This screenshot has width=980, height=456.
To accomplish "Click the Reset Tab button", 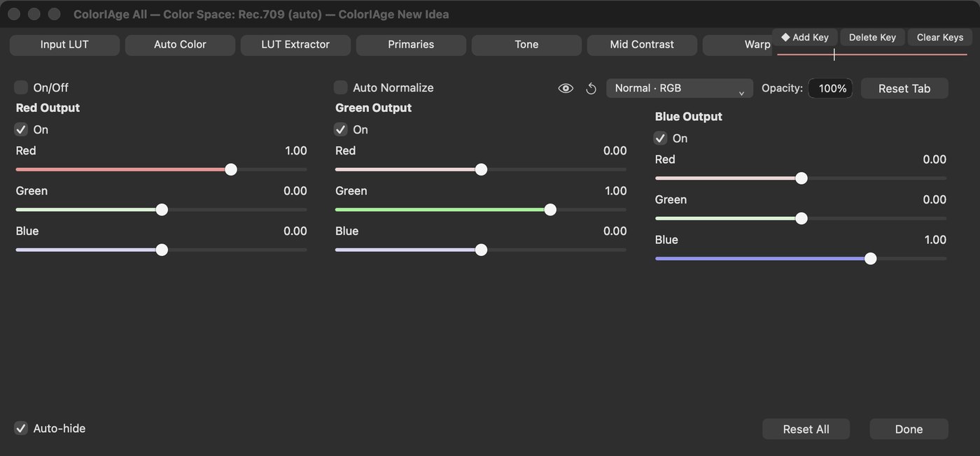I will (904, 88).
